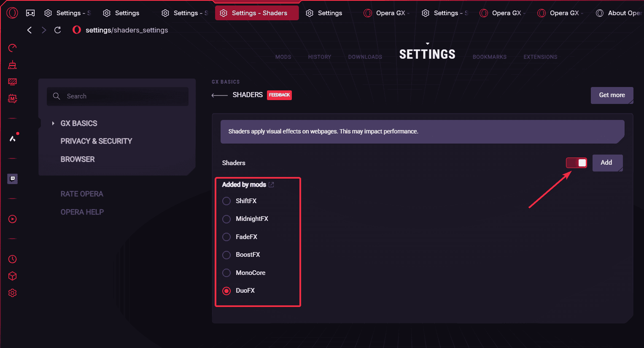Switch to the BOOKMARKS tab
Image resolution: width=644 pixels, height=348 pixels.
coord(490,57)
